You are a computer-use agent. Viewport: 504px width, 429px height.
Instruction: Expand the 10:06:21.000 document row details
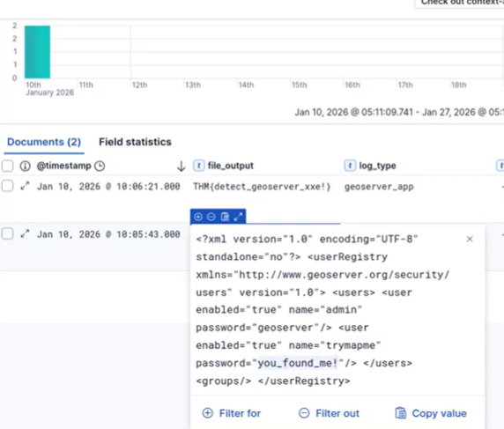coord(25,186)
